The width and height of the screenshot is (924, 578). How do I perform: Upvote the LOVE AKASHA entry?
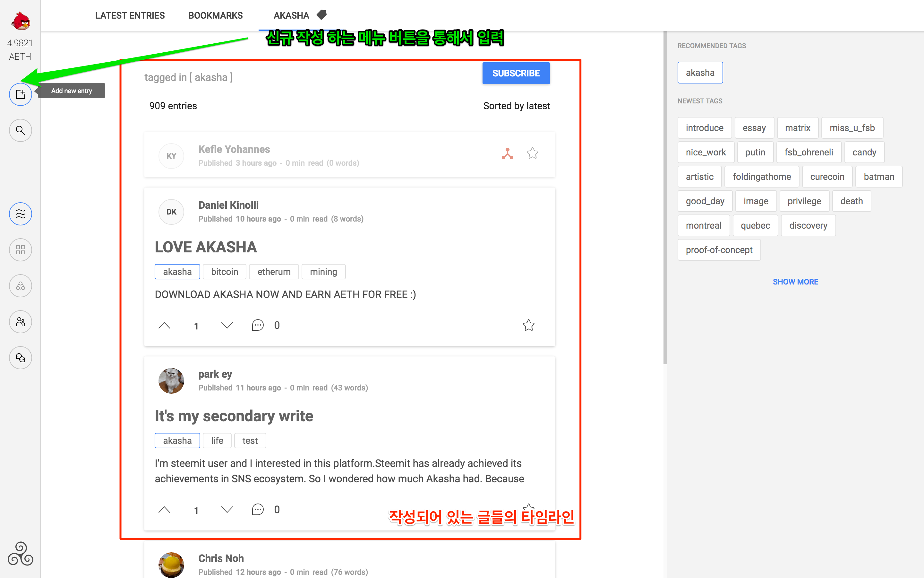coord(164,325)
